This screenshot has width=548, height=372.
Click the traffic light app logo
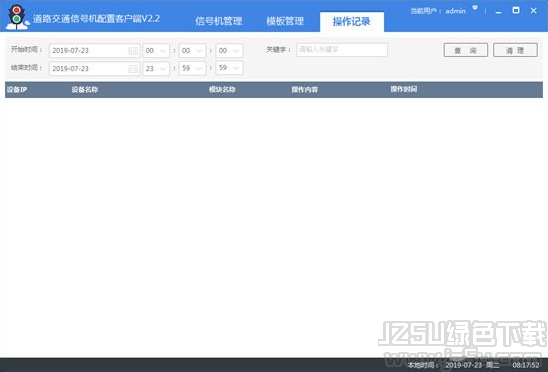pyautogui.click(x=17, y=17)
